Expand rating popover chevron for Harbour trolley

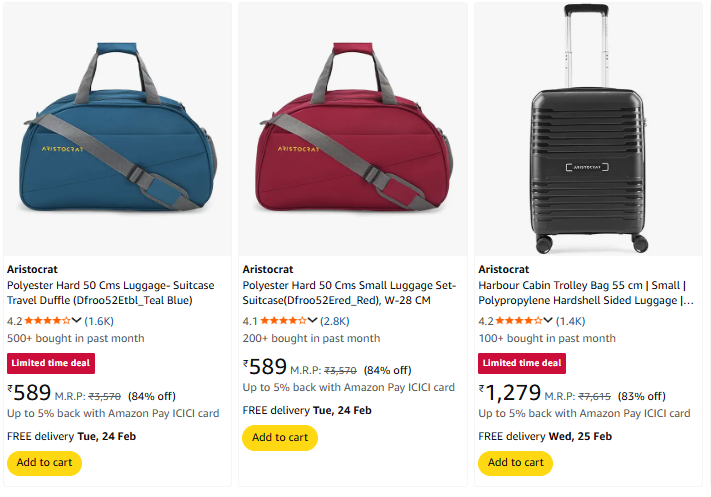tap(550, 321)
